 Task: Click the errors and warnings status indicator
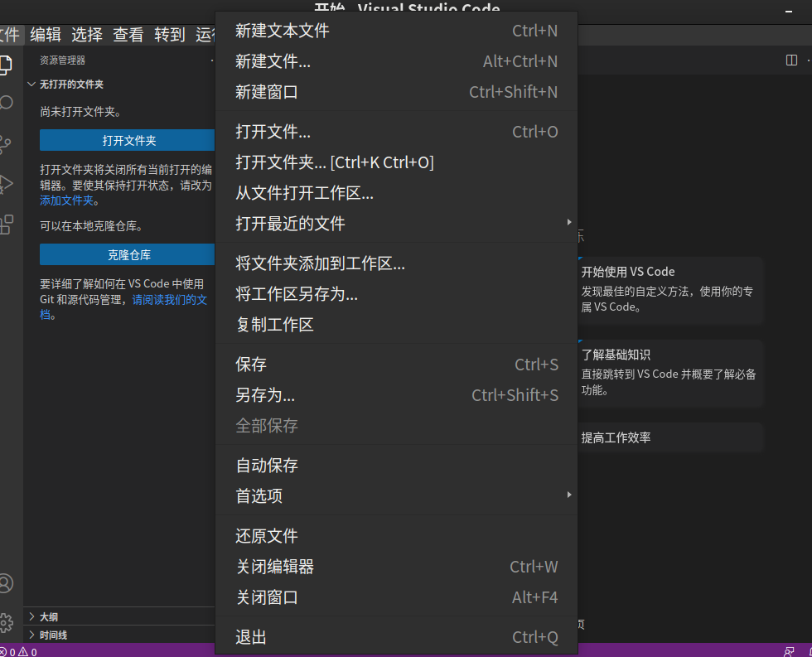[17, 651]
